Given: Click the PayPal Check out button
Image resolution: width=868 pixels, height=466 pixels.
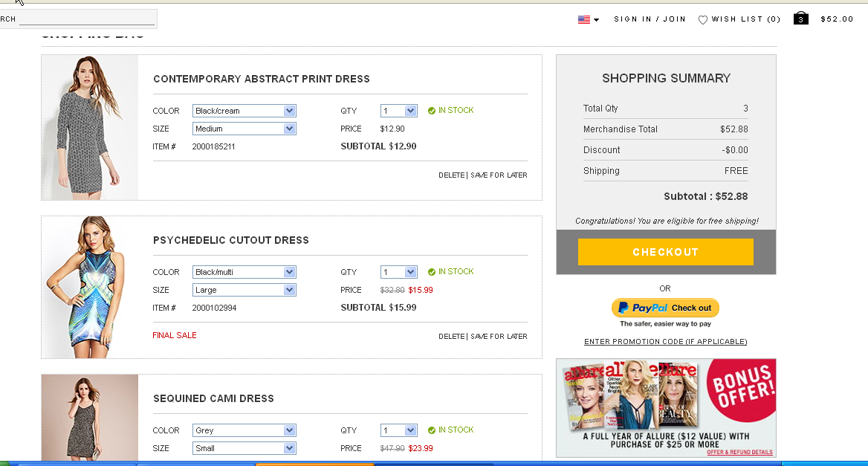Looking at the screenshot, I should pos(665,308).
